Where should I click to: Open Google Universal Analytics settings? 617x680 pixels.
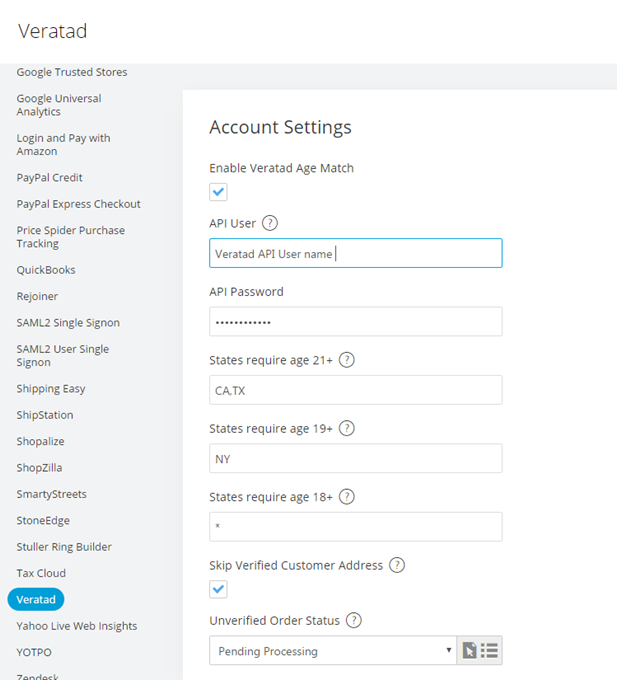coord(59,105)
